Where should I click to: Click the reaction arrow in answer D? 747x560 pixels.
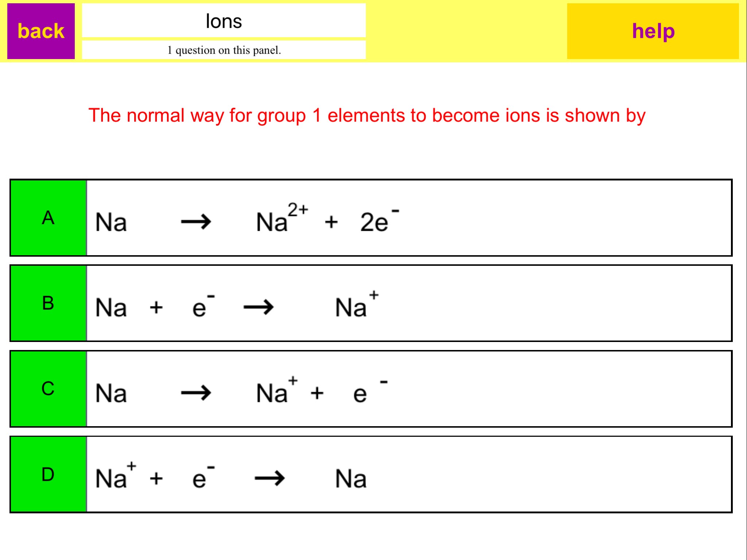tap(270, 478)
